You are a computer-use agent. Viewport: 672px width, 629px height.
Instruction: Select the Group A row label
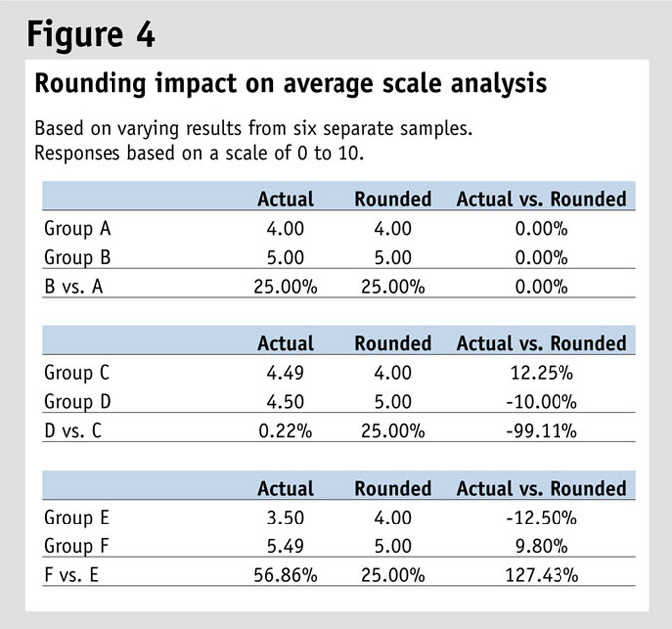[x=77, y=228]
